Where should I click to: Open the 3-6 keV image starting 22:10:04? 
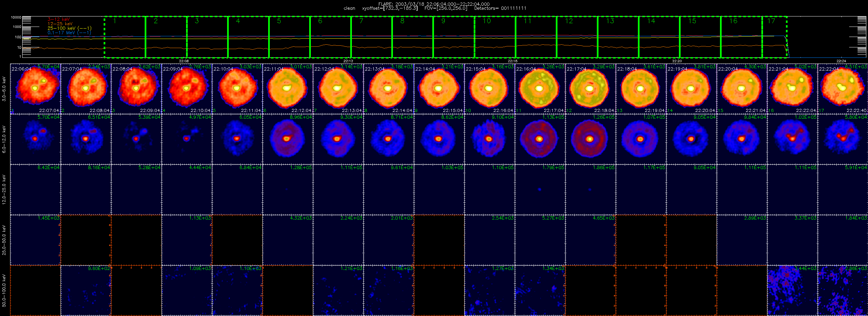(238, 88)
